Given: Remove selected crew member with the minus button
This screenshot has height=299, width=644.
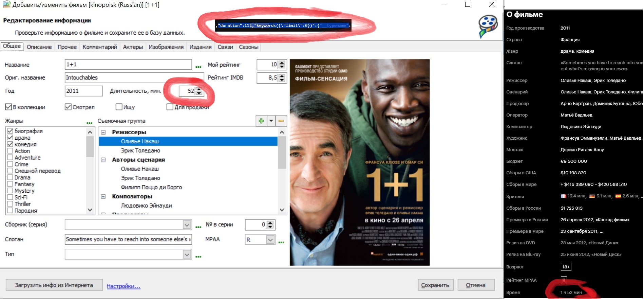Looking at the screenshot, I should (x=281, y=121).
